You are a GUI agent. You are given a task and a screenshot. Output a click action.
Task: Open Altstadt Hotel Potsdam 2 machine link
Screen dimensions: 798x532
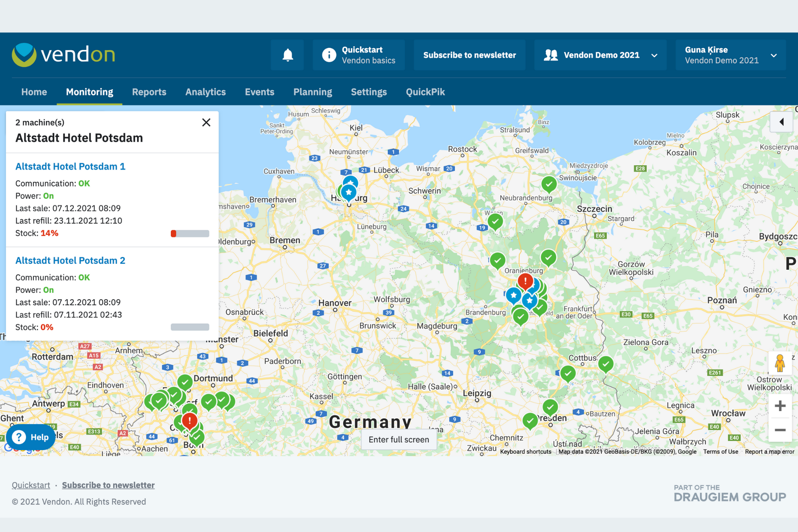[x=70, y=261]
